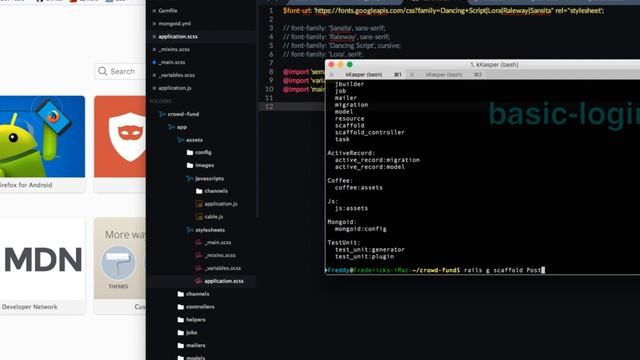The height and width of the screenshot is (360, 640).
Task: Close application.js in open files list
Action: click(154, 88)
